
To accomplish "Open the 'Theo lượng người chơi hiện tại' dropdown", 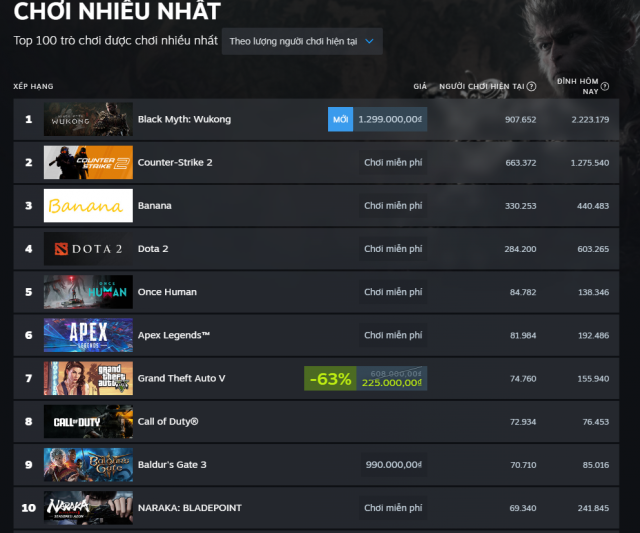I will 302,41.
